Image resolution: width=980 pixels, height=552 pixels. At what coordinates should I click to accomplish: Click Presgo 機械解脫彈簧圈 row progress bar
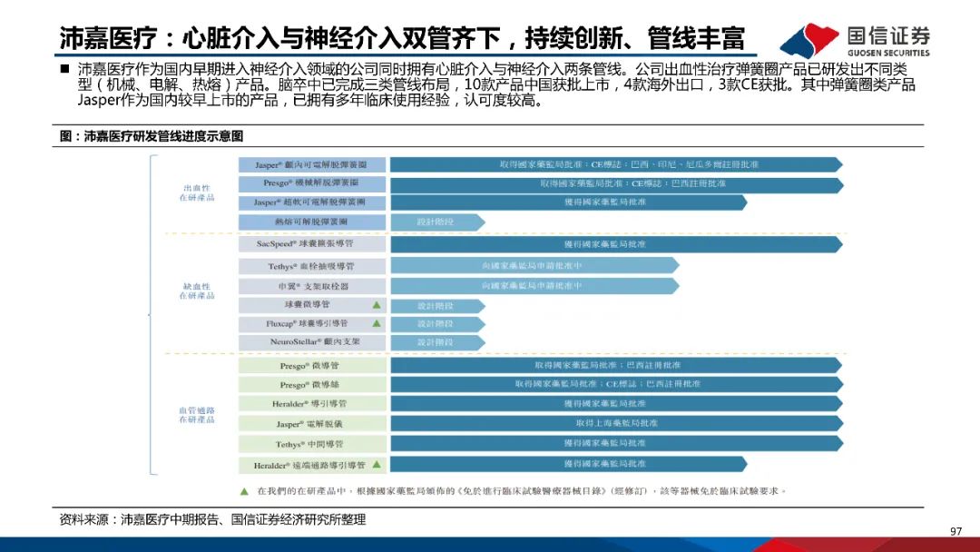point(616,183)
